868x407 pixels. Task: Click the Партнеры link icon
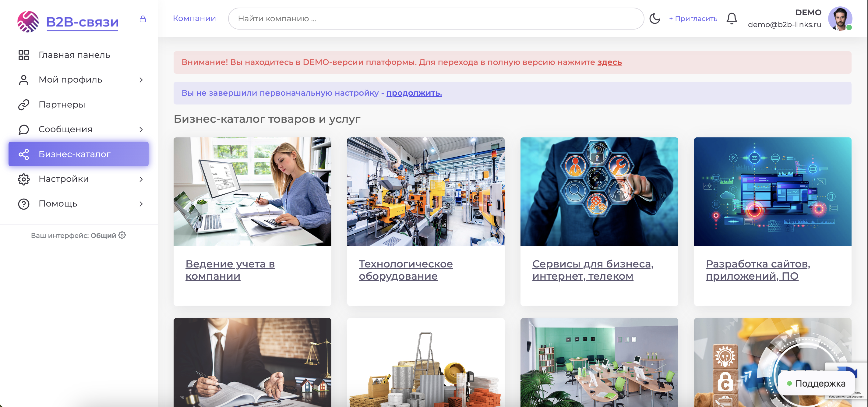pos(23,104)
